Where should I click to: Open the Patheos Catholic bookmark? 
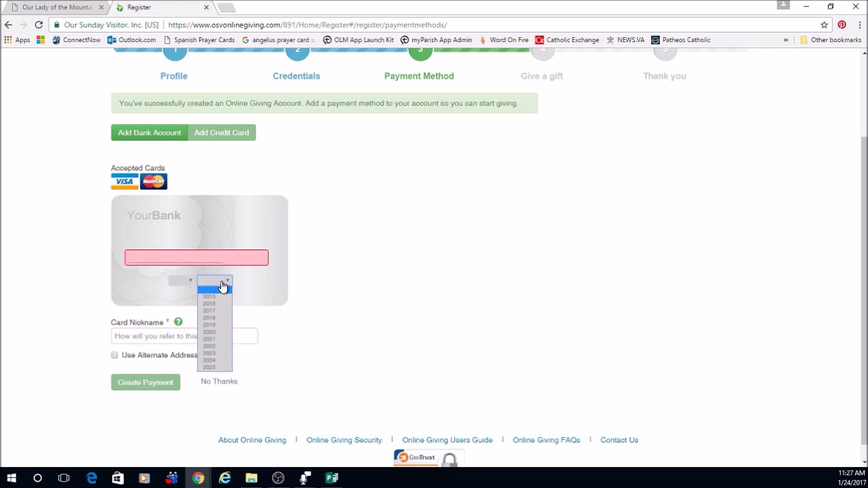tap(681, 40)
